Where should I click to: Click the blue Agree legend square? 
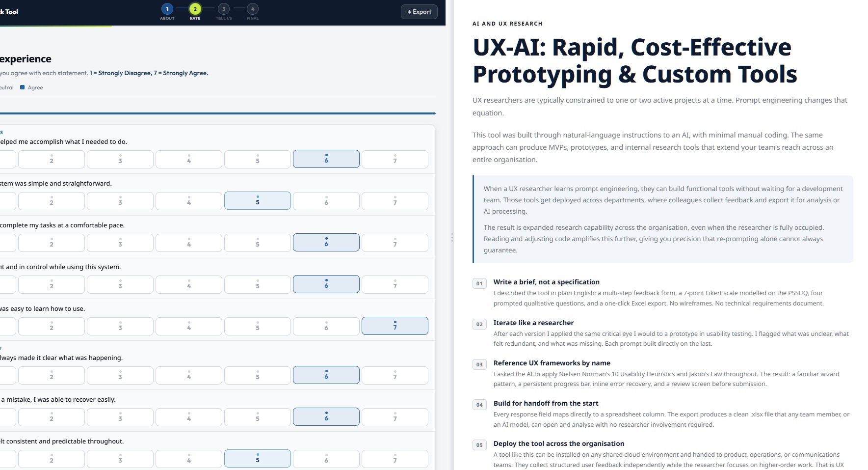point(22,87)
